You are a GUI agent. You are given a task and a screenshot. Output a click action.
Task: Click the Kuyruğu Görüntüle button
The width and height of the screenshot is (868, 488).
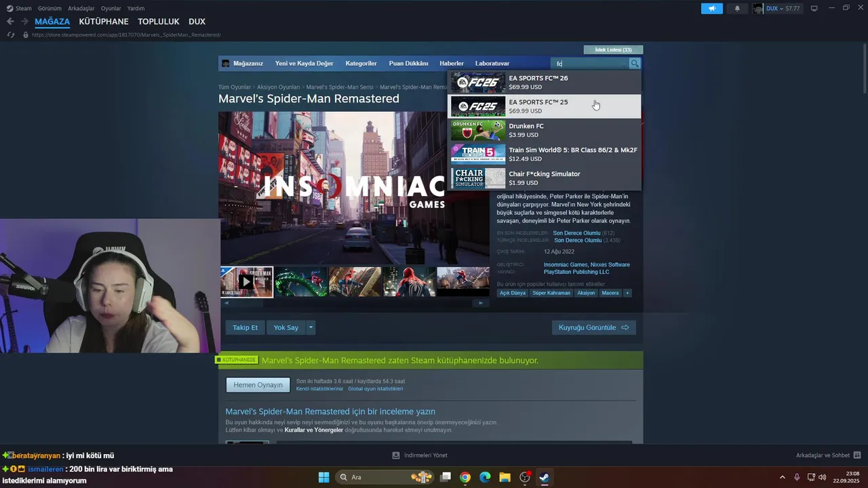point(593,327)
